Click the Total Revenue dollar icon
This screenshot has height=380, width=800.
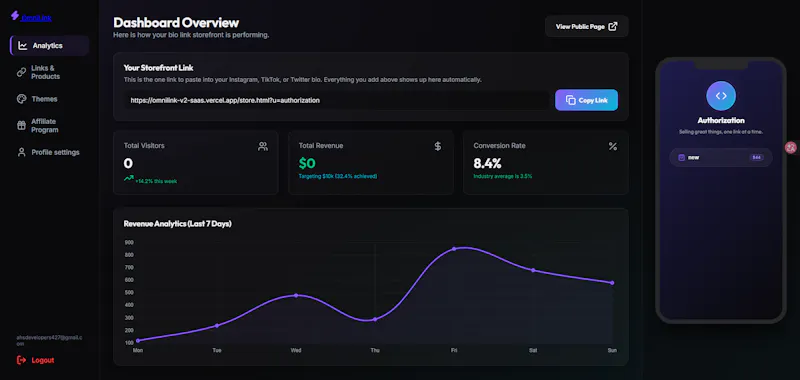438,147
